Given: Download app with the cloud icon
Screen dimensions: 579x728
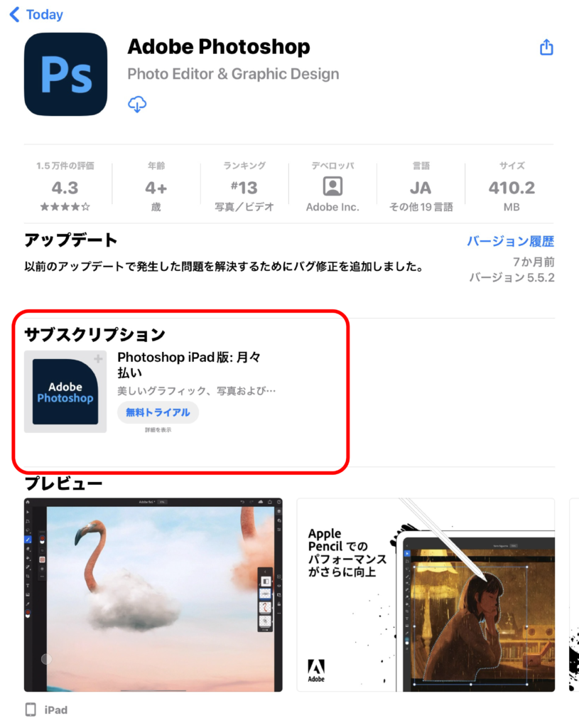Looking at the screenshot, I should [x=137, y=104].
